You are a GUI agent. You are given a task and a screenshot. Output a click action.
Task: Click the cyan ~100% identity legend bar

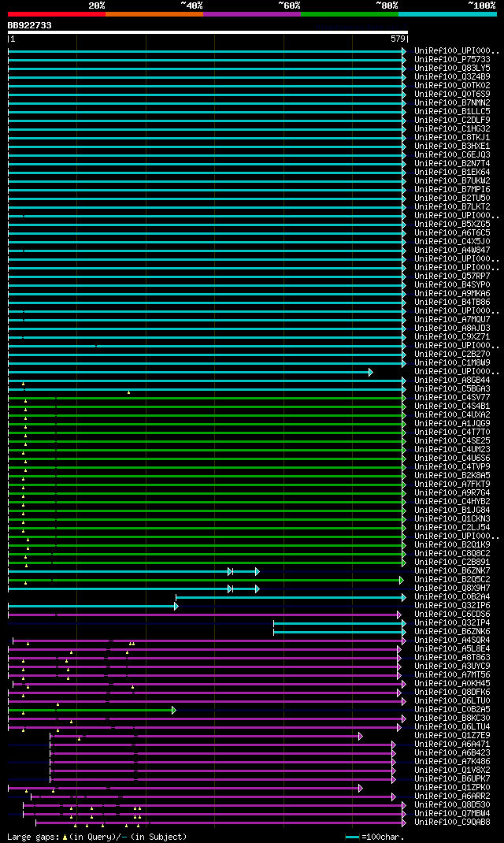coord(447,13)
